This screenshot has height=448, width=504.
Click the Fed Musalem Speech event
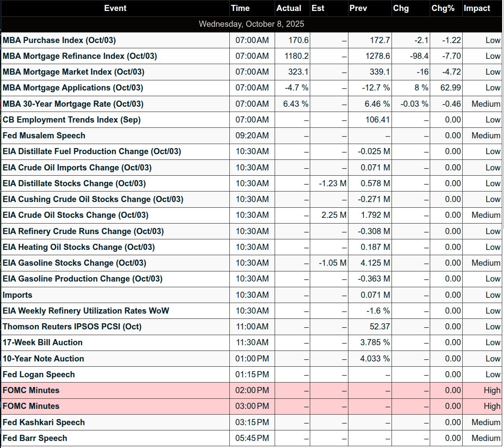pyautogui.click(x=44, y=136)
